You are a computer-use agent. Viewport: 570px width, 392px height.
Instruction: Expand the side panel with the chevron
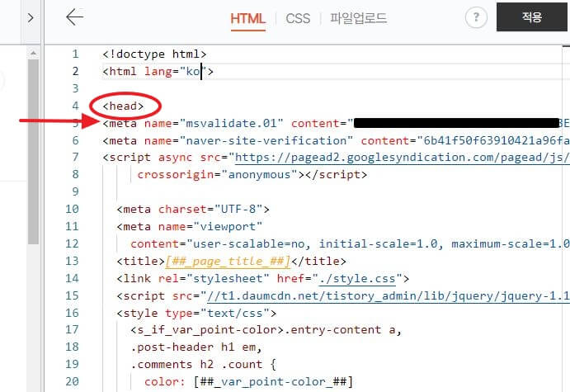[x=31, y=17]
